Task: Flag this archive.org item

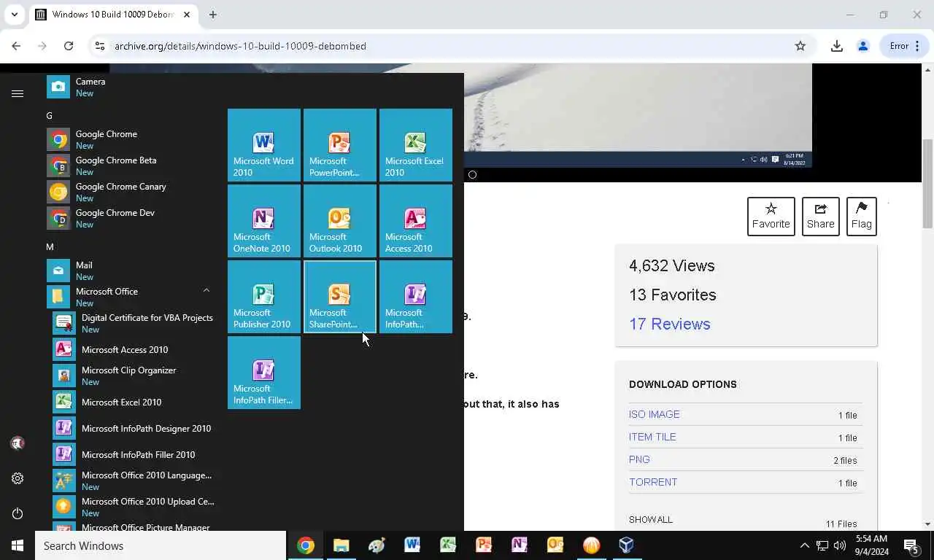Action: (x=862, y=217)
